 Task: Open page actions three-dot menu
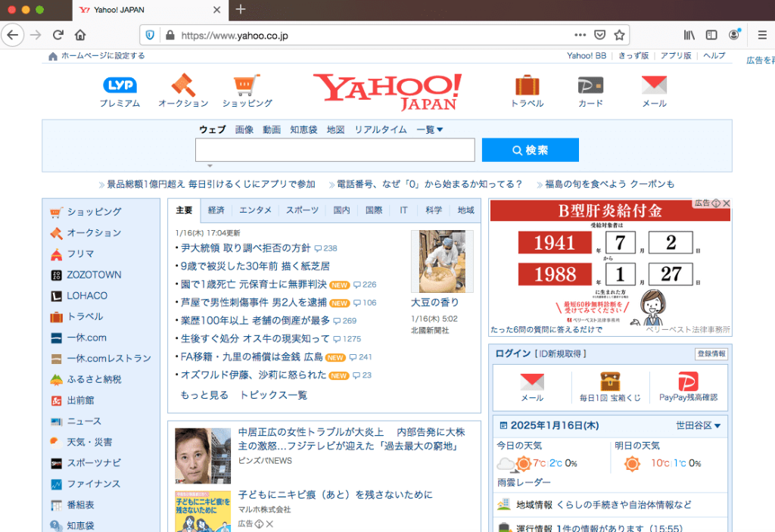(x=580, y=35)
